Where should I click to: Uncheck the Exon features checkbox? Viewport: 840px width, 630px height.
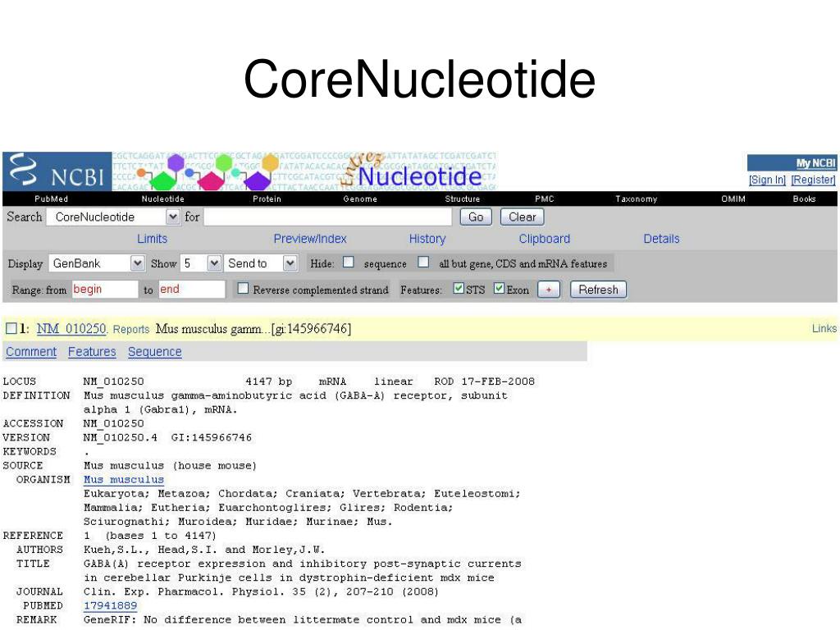tap(500, 288)
